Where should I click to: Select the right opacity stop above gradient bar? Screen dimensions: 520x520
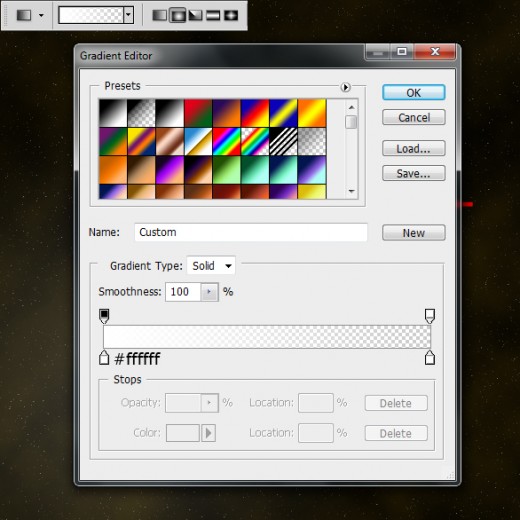tap(430, 316)
